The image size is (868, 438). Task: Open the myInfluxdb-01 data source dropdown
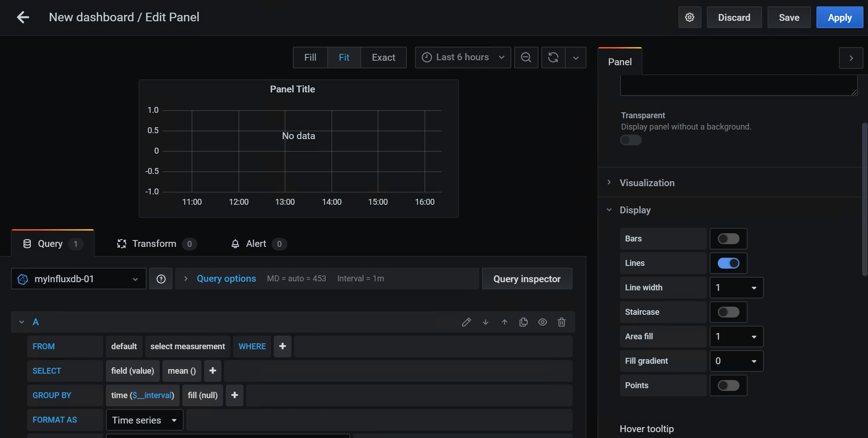(x=78, y=279)
